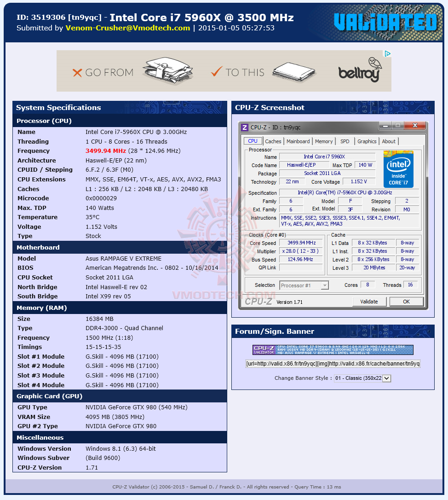
Task: Select the BIOS American Megatrends value
Action: (x=152, y=268)
